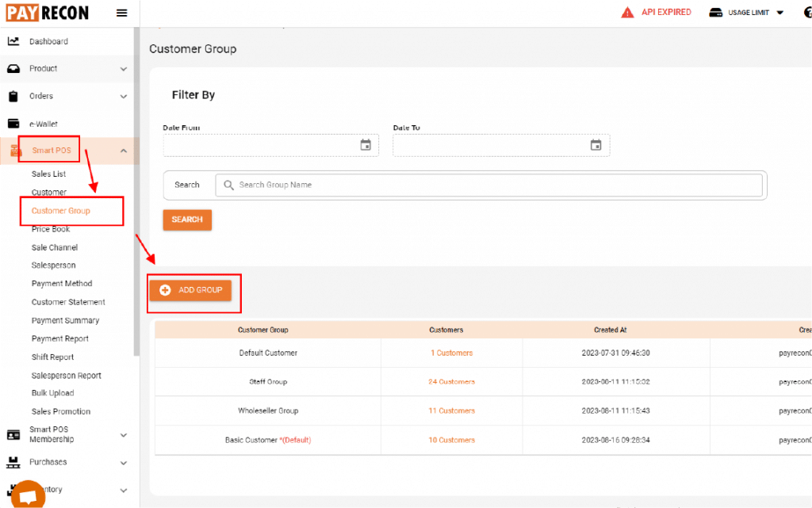This screenshot has height=508, width=812.
Task: Open the Price Book submenu item
Action: point(51,229)
